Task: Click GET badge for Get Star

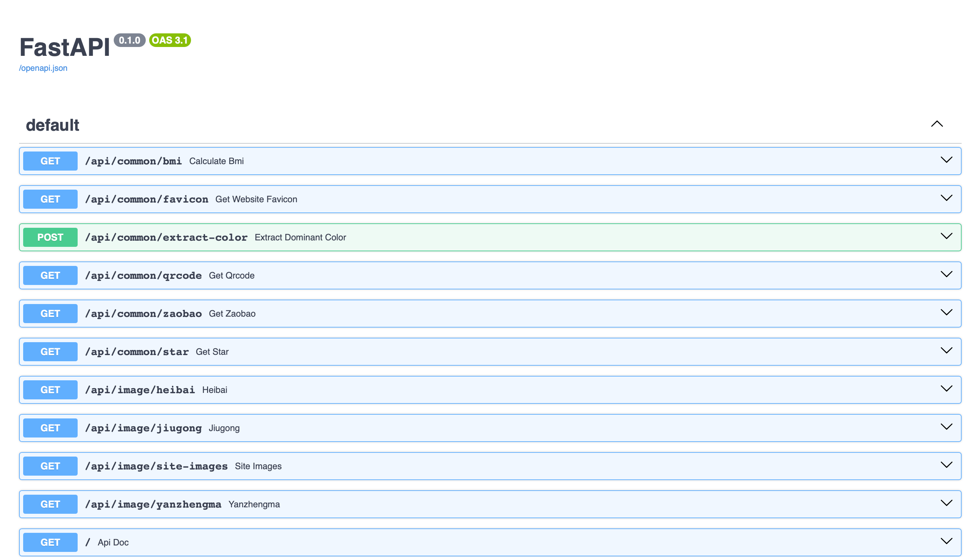Action: point(50,352)
